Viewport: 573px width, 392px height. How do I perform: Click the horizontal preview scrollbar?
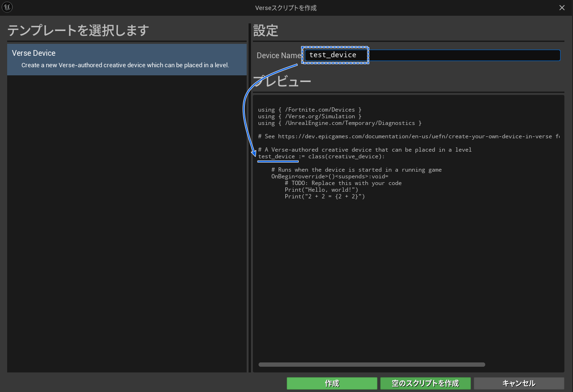pyautogui.click(x=371, y=364)
